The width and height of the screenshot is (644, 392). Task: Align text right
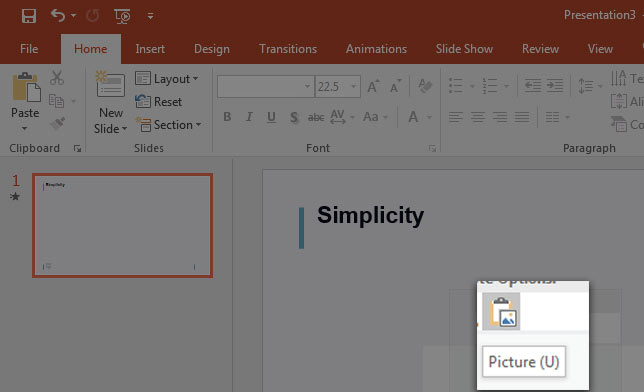pos(500,117)
